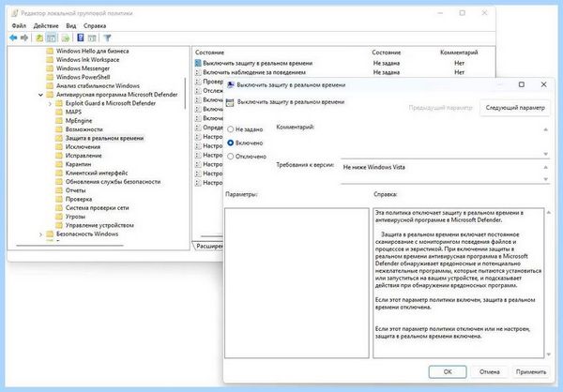The image size is (563, 392).
Task: Click the Карантин folder icon
Action: pos(59,164)
